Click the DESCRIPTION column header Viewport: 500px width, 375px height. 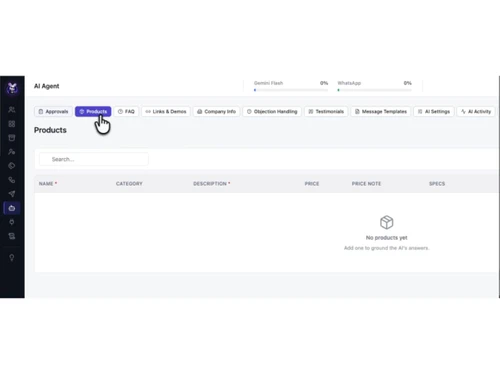(212, 184)
